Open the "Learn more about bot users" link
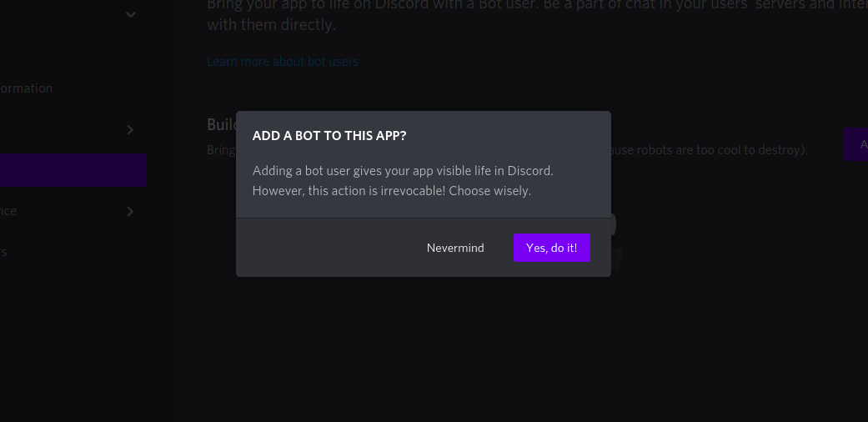The width and height of the screenshot is (868, 422). click(283, 62)
